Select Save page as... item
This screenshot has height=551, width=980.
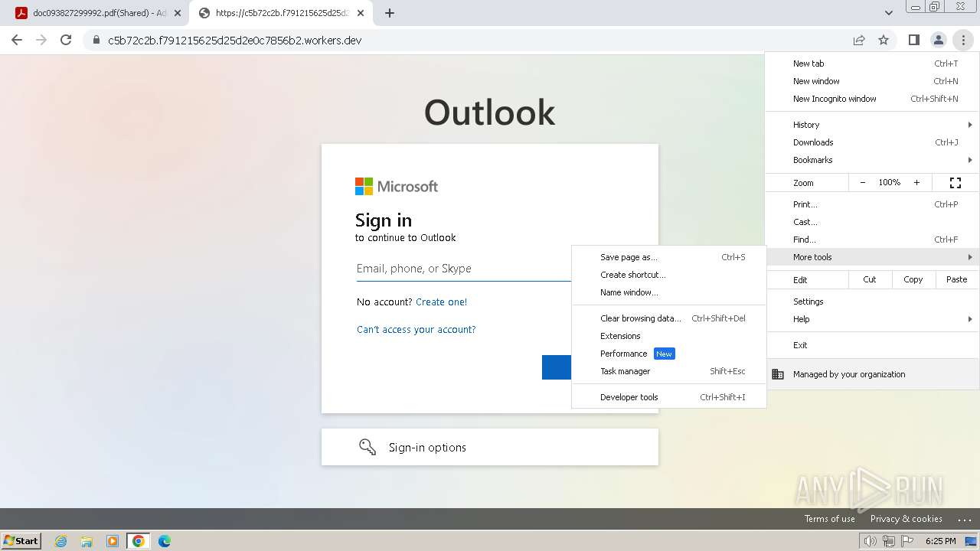point(669,257)
